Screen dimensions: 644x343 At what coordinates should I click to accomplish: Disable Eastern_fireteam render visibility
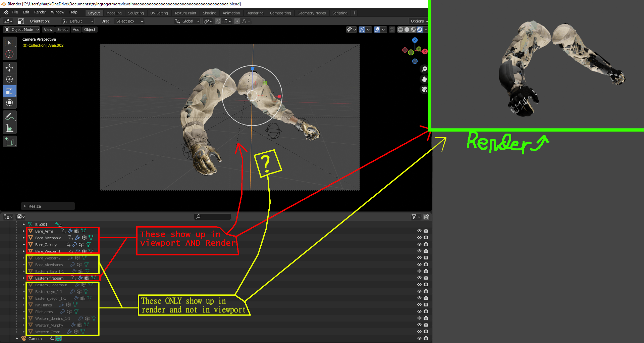point(426,278)
